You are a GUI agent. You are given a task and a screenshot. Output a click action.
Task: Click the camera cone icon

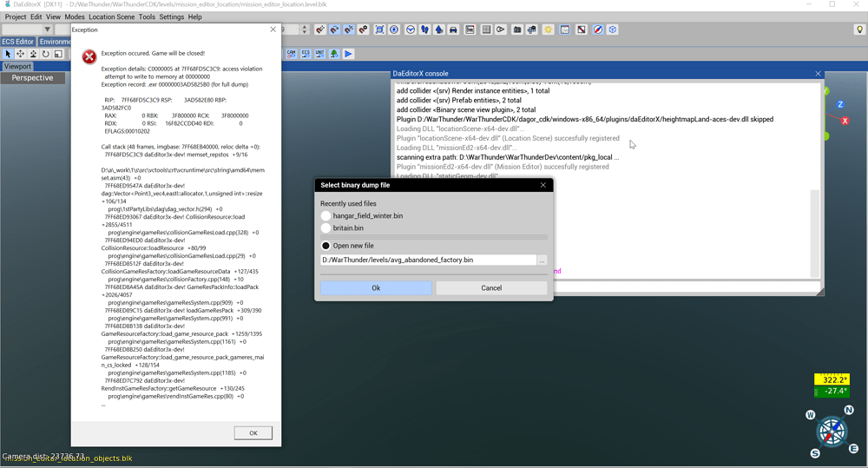501,30
